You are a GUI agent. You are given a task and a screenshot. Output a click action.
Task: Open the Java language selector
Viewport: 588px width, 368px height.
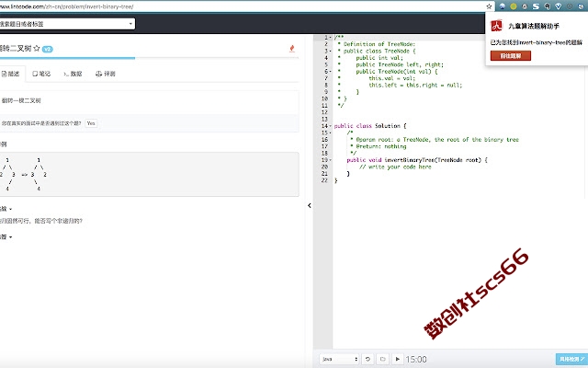coord(339,359)
